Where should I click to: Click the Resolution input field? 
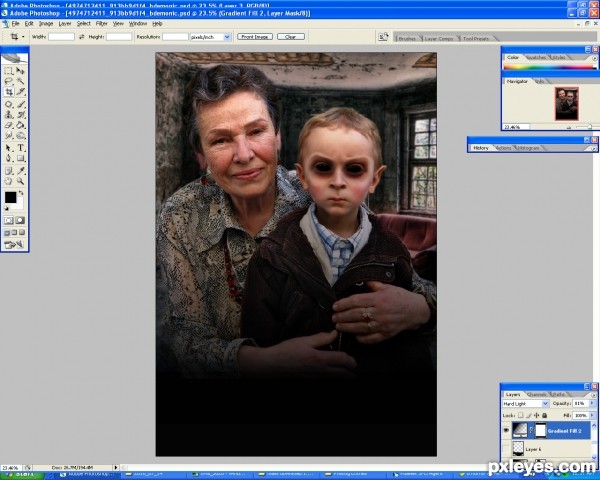[x=175, y=37]
